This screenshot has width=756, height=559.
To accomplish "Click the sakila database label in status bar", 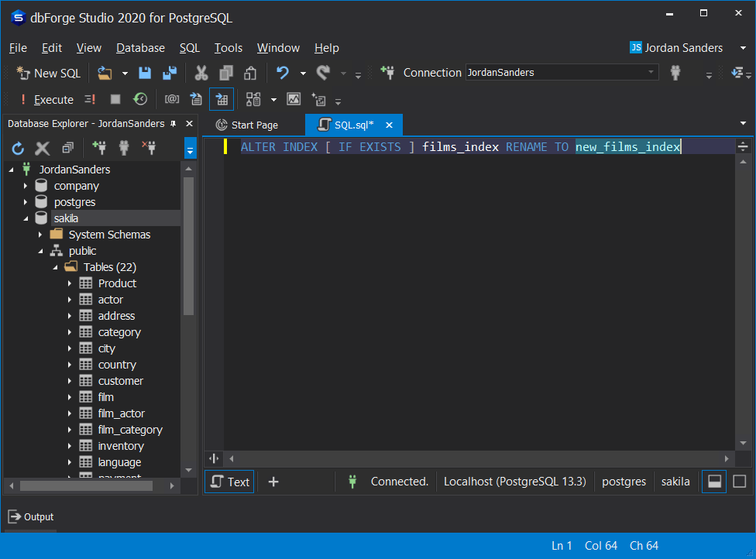I will click(x=675, y=482).
